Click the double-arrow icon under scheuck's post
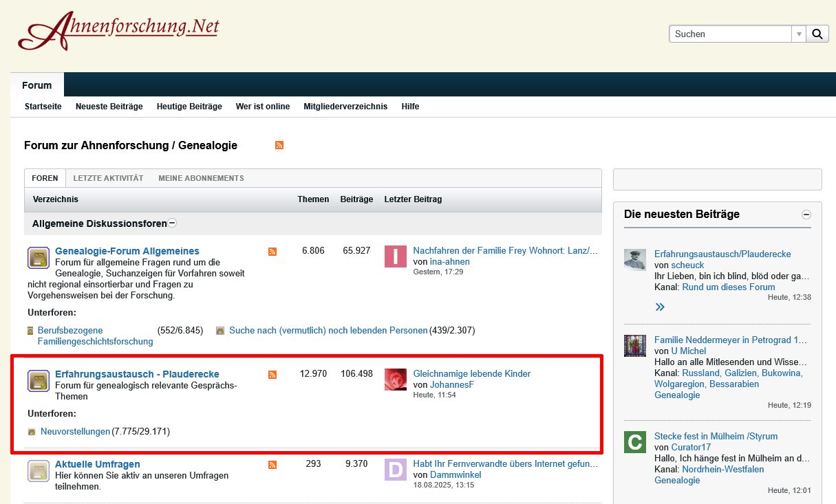Screen dimensions: 836x504 click(660, 307)
